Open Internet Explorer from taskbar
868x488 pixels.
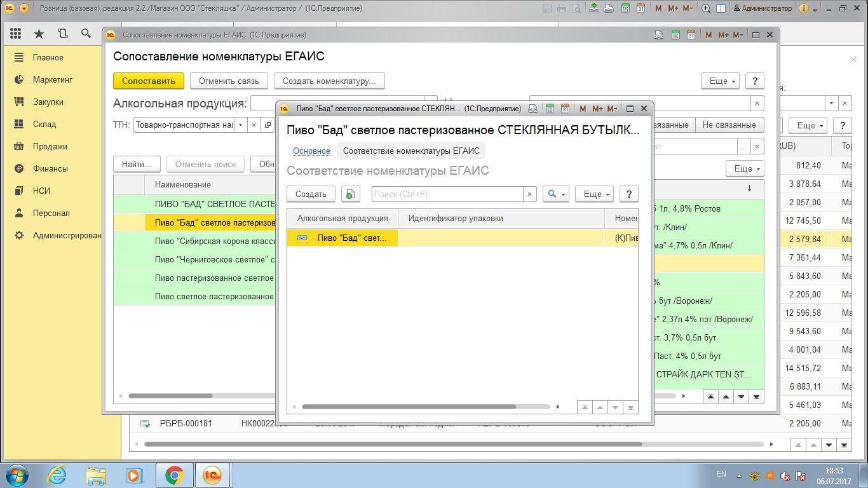(x=57, y=475)
